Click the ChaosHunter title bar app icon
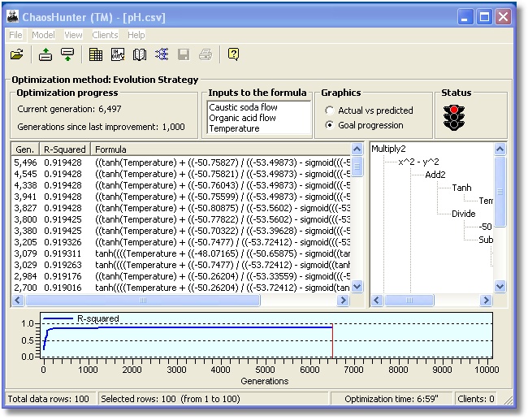 13,16
